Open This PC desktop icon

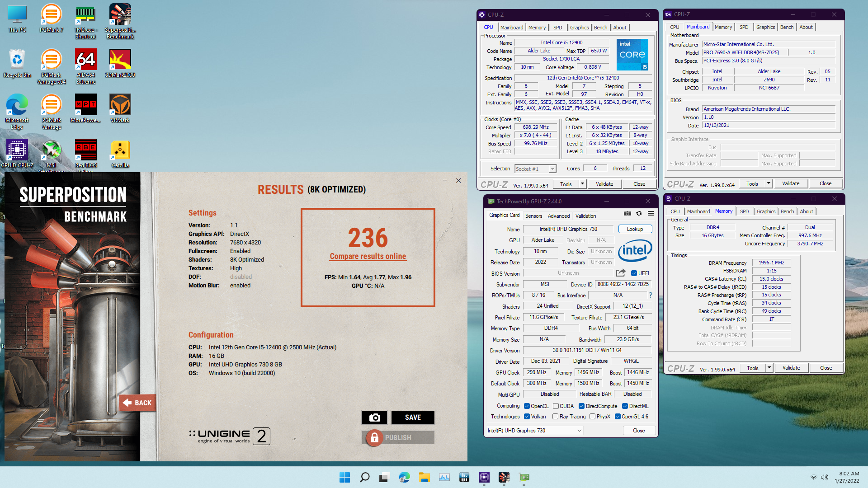tap(17, 19)
